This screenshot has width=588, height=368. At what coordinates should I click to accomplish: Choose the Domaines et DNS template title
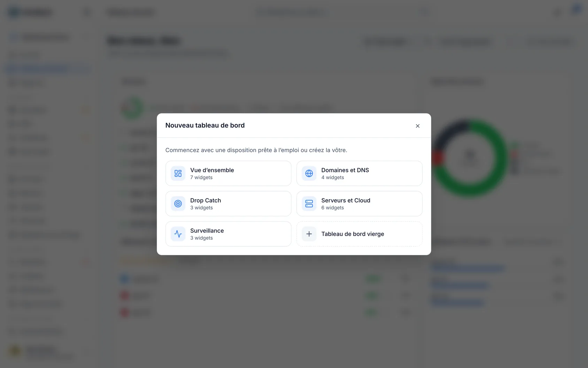(x=345, y=170)
